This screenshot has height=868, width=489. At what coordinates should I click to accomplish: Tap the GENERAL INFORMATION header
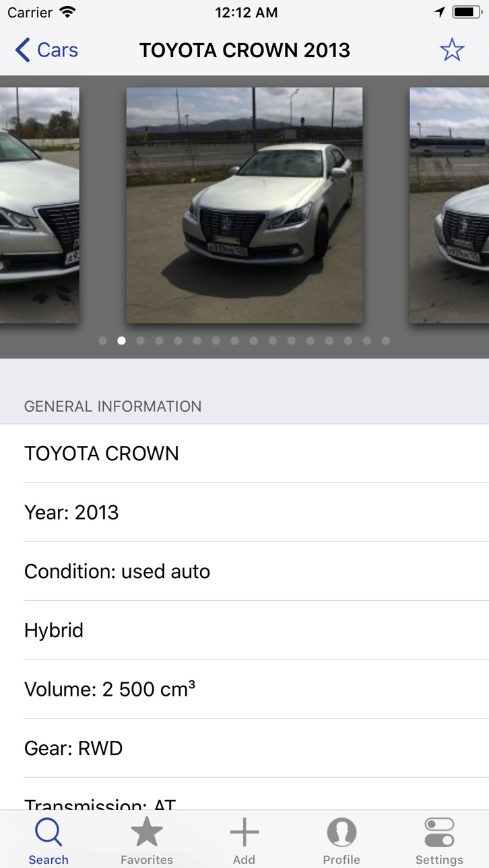[112, 406]
